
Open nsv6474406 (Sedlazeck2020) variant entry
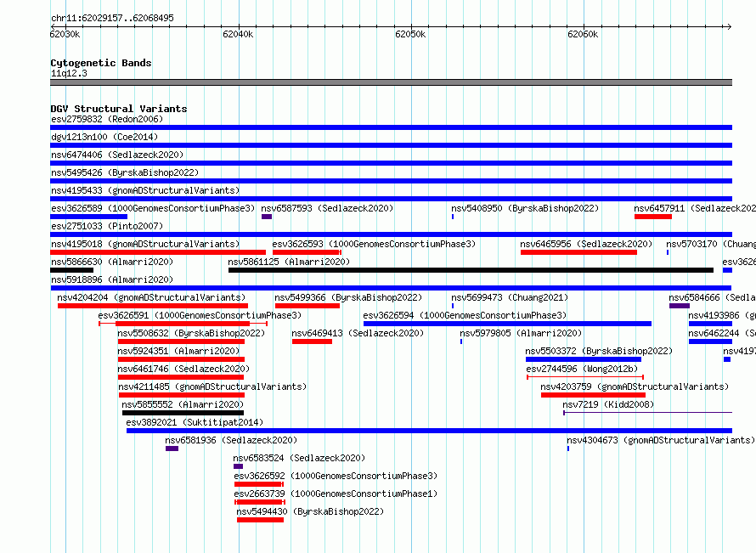(x=117, y=155)
